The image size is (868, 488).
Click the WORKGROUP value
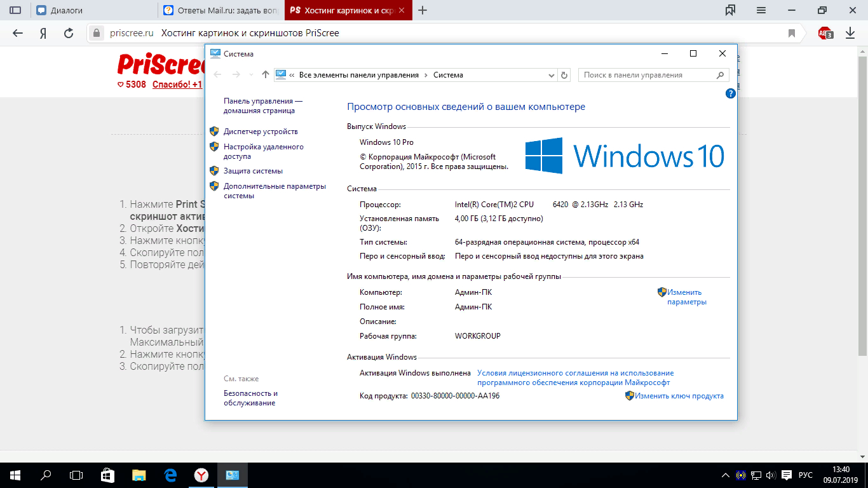pyautogui.click(x=478, y=335)
